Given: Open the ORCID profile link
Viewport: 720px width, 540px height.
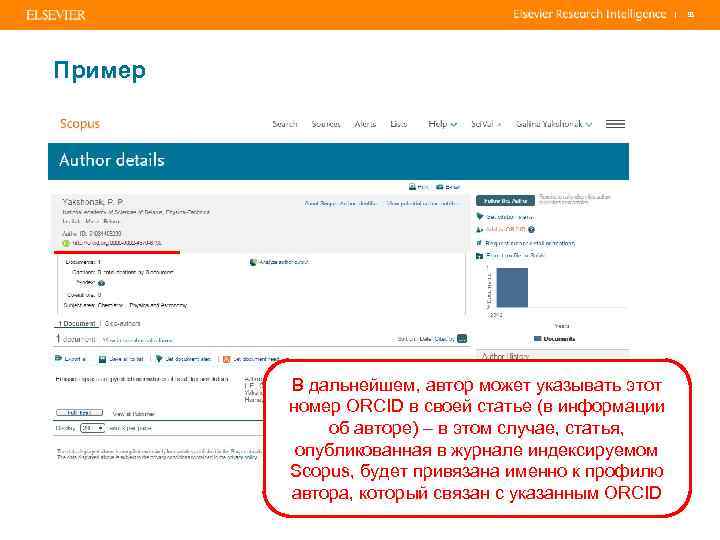Looking at the screenshot, I should [117, 243].
